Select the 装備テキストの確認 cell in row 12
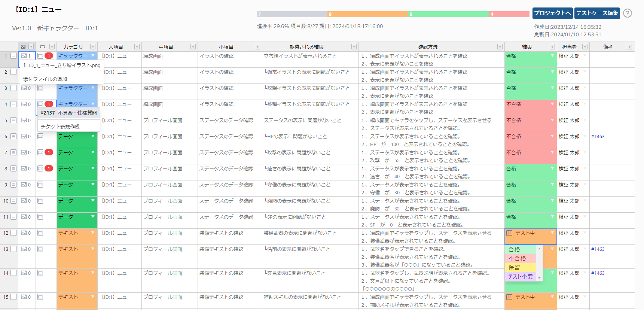 tap(230, 237)
